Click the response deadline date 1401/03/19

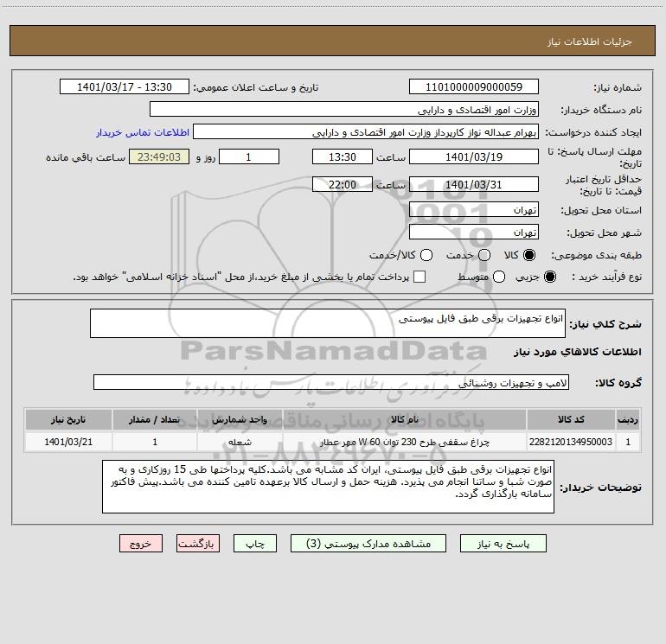[x=474, y=156]
